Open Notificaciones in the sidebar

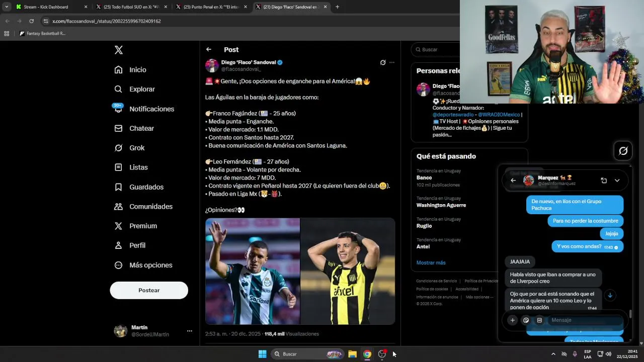144,109
